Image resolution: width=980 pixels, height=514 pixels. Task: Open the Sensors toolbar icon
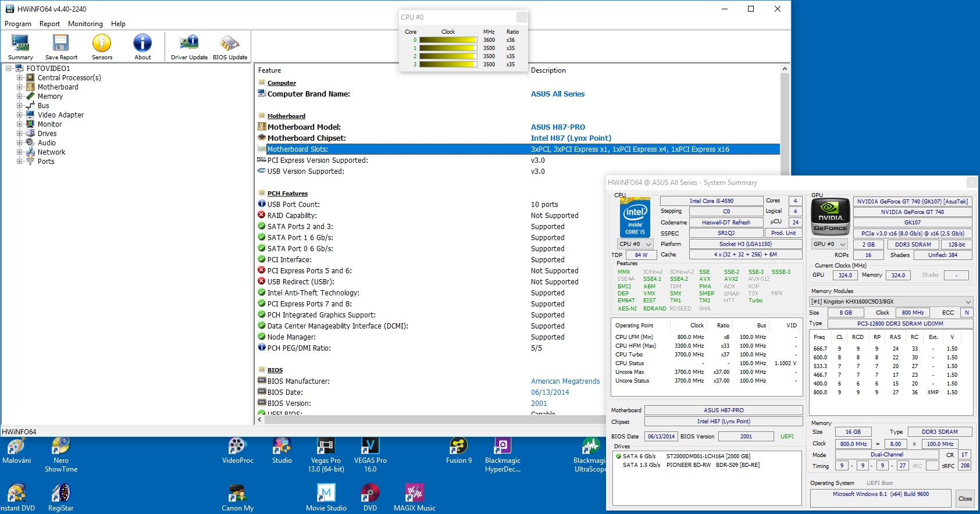click(x=102, y=47)
